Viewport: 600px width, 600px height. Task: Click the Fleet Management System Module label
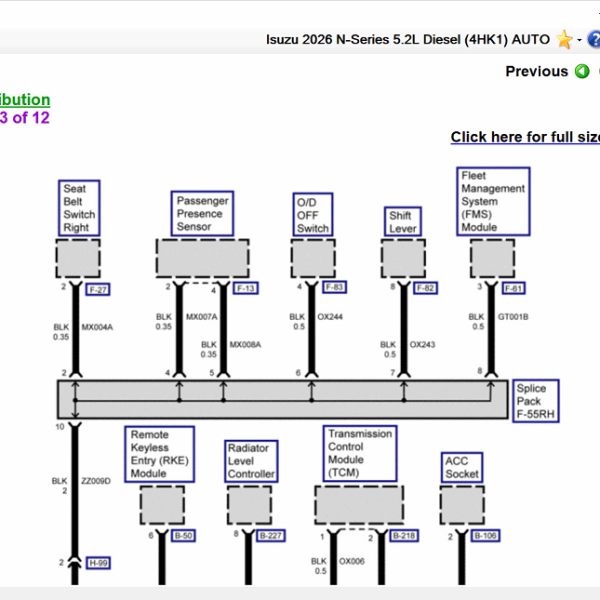pyautogui.click(x=493, y=201)
